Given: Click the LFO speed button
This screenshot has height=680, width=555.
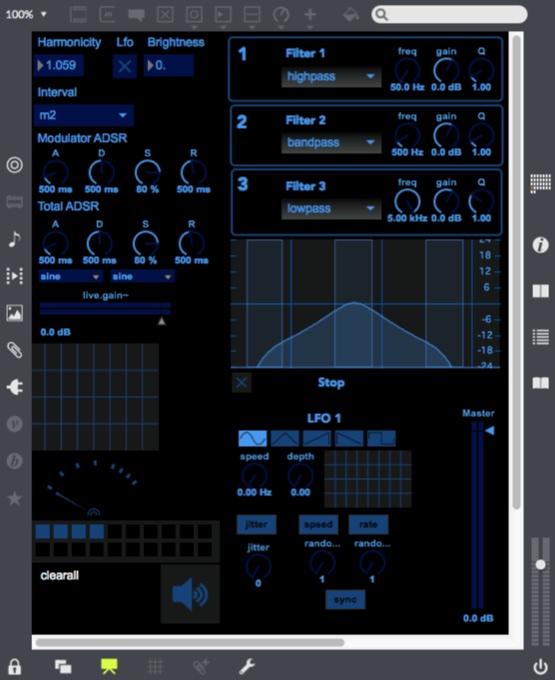Looking at the screenshot, I should [318, 524].
